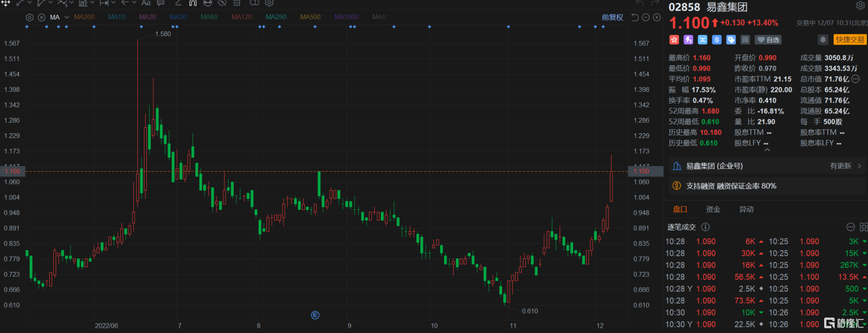Open the trend line tool dropdown arrow
868x333 pixels.
(30, 3)
